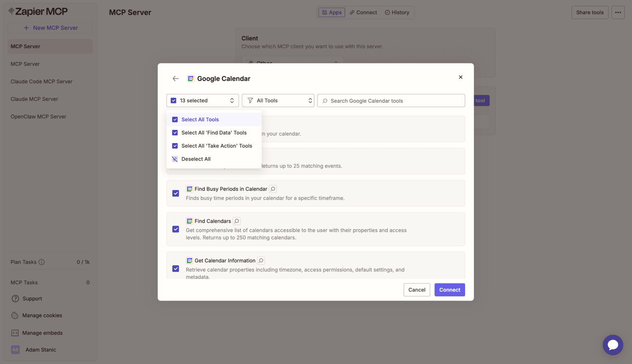Click the calendar icon beside Find Busy Periods

tap(190, 189)
